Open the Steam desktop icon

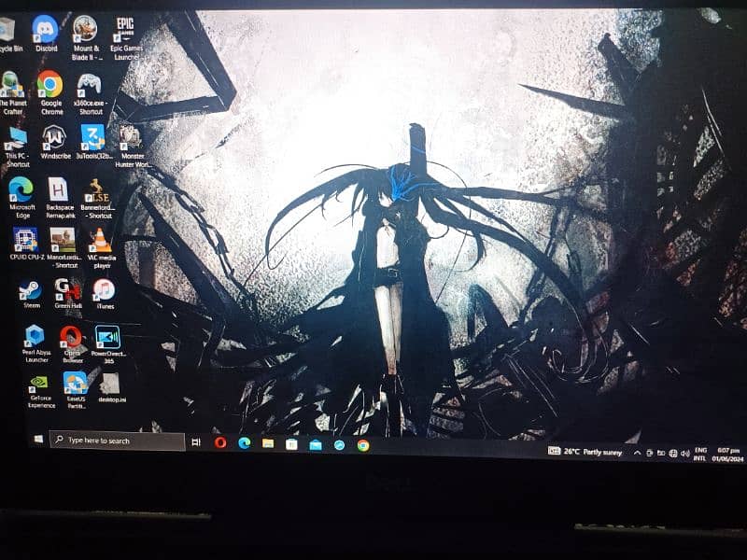[31, 290]
